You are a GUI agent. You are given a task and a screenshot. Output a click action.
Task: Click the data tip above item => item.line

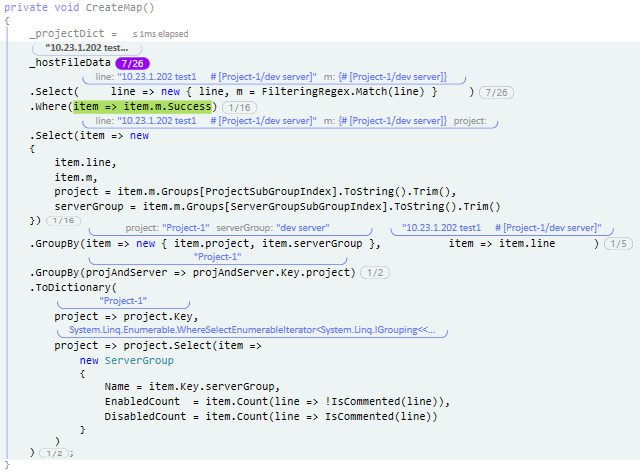(x=502, y=228)
